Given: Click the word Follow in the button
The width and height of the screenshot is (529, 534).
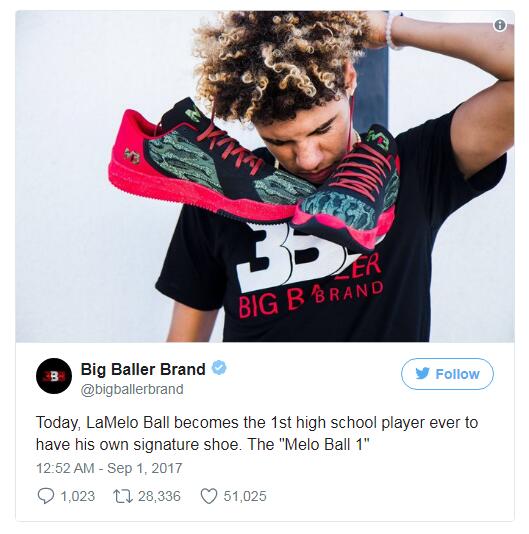Looking at the screenshot, I should 457,374.
